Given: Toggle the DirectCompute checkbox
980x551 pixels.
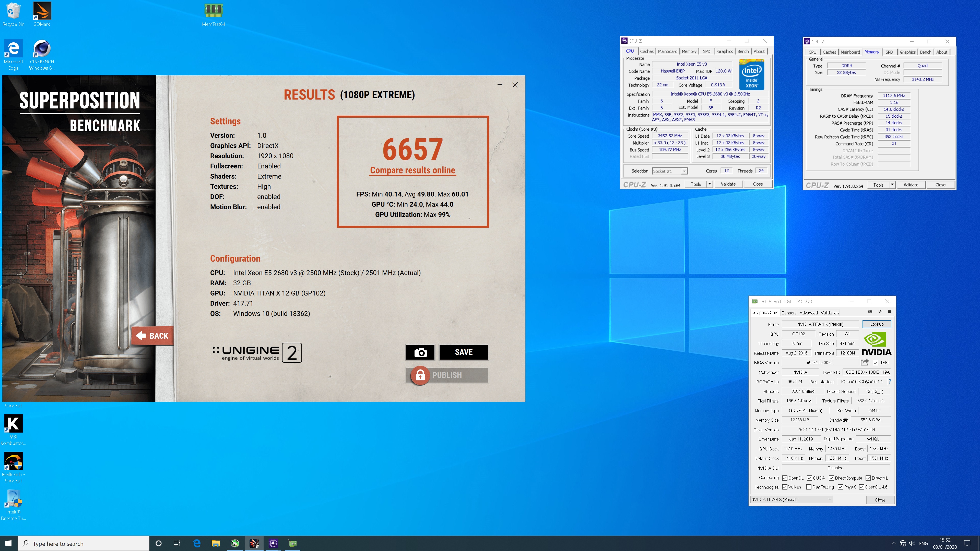Looking at the screenshot, I should click(x=831, y=478).
